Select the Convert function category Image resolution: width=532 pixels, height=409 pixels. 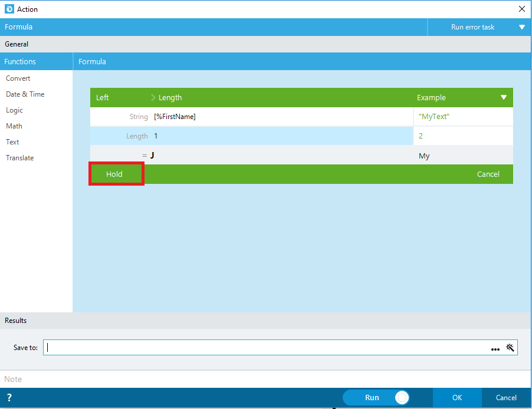pyautogui.click(x=18, y=78)
